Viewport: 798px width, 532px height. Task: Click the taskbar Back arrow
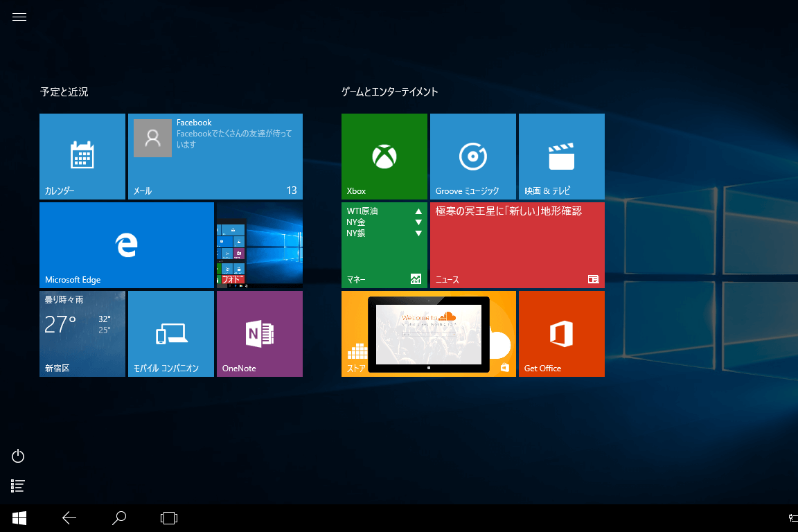69,518
